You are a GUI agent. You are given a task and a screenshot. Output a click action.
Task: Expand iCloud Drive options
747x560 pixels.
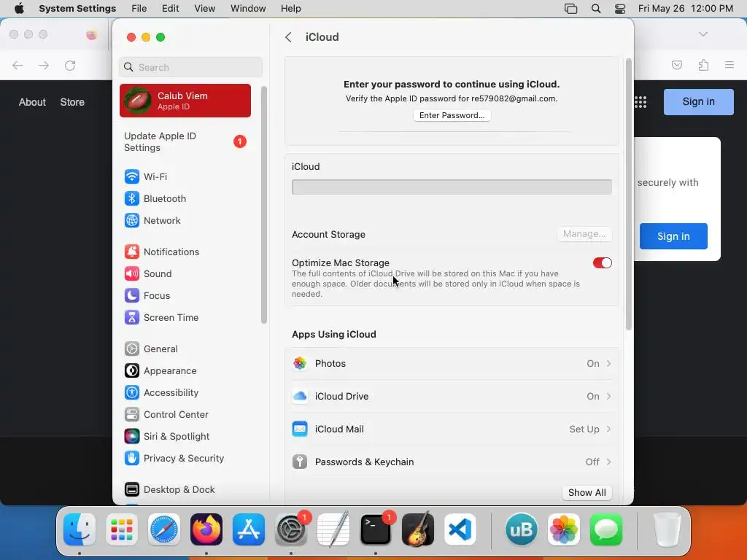(x=452, y=396)
